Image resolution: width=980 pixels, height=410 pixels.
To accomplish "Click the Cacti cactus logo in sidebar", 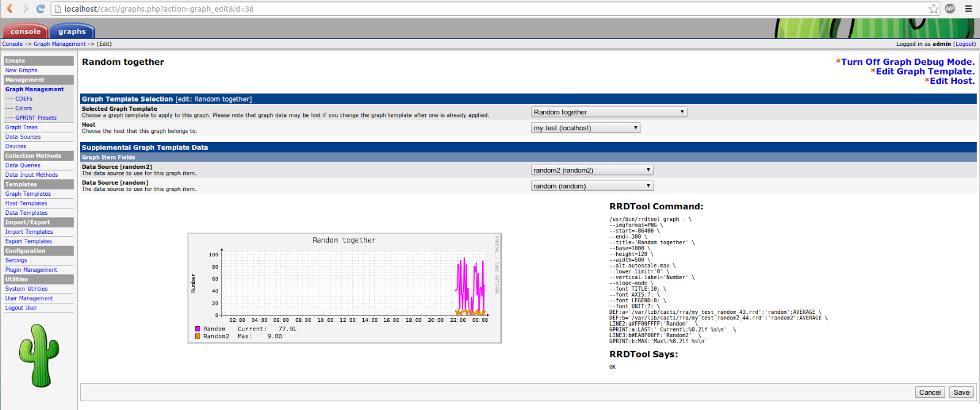I will click(x=39, y=356).
